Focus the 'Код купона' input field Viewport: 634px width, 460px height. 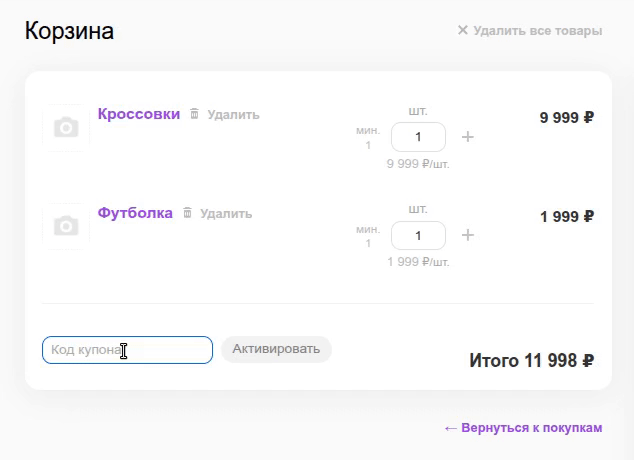(127, 350)
